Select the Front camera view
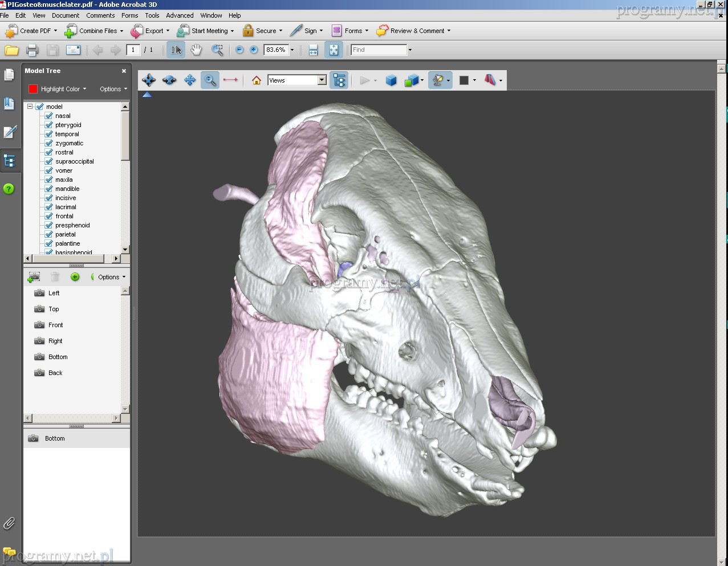Image resolution: width=728 pixels, height=566 pixels. [x=55, y=325]
